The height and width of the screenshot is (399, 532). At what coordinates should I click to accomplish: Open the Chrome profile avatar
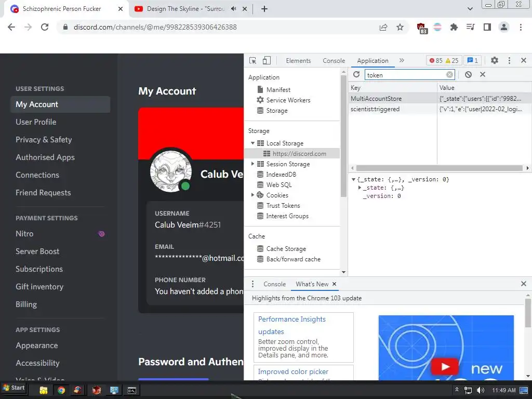pyautogui.click(x=504, y=27)
